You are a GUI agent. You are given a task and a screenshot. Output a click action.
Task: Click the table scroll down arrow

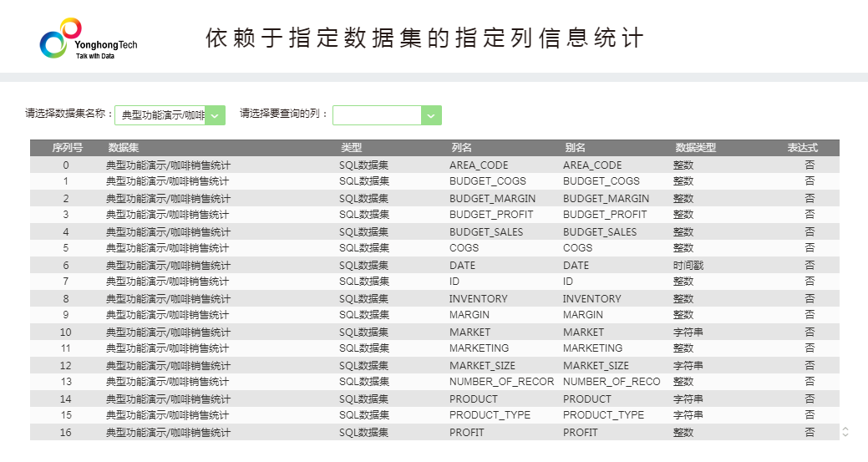pyautogui.click(x=845, y=435)
